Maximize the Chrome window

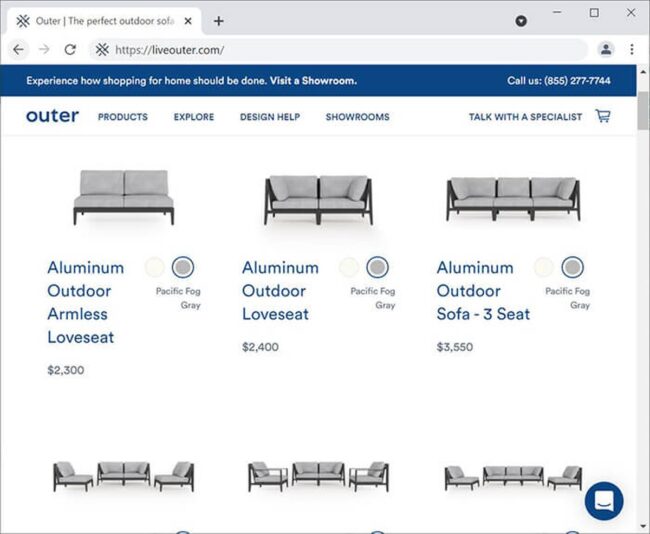pos(594,12)
